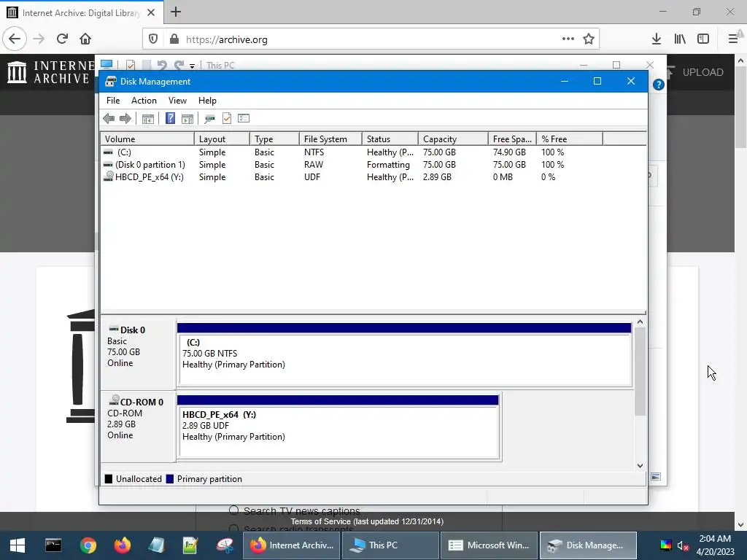Sort by the File System column header

click(x=330, y=139)
